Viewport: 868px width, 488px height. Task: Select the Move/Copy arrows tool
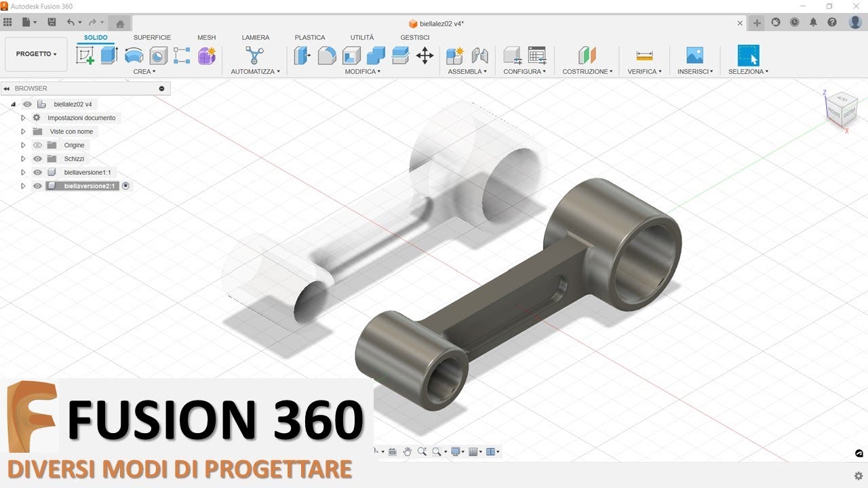coord(425,56)
